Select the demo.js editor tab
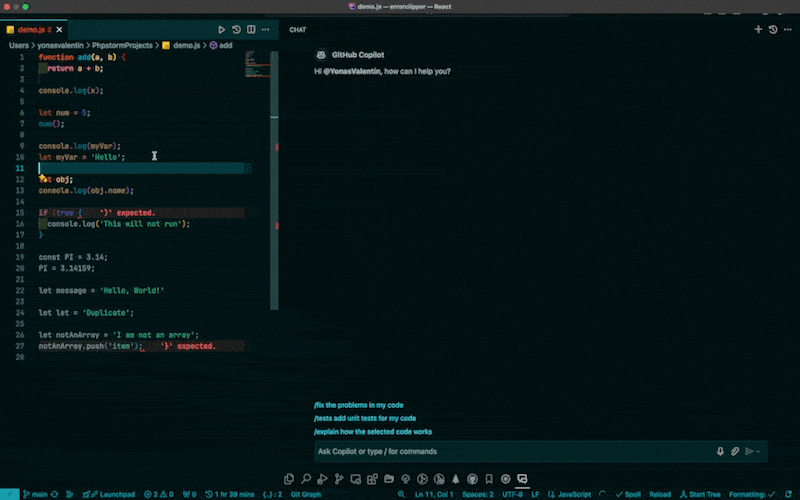The width and height of the screenshot is (800, 500). (x=34, y=30)
